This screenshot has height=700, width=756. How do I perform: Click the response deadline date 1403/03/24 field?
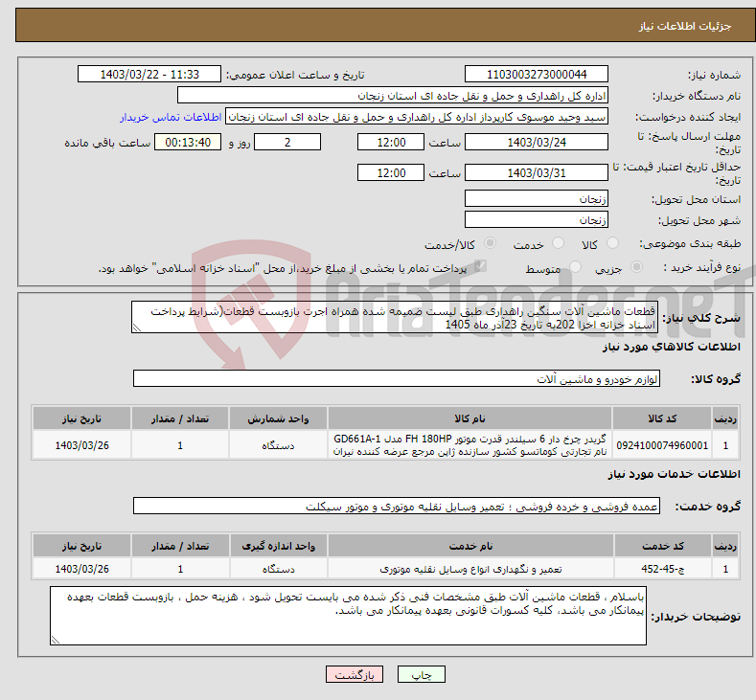pos(537,142)
